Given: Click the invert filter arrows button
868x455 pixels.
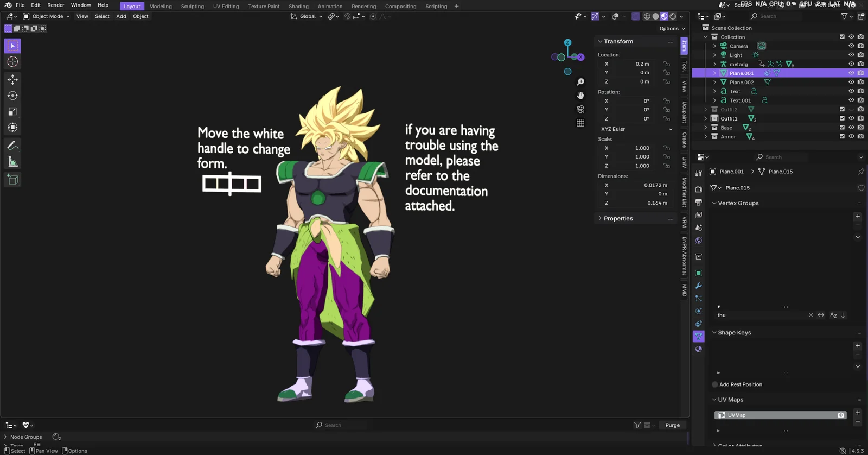Looking at the screenshot, I should (x=821, y=315).
